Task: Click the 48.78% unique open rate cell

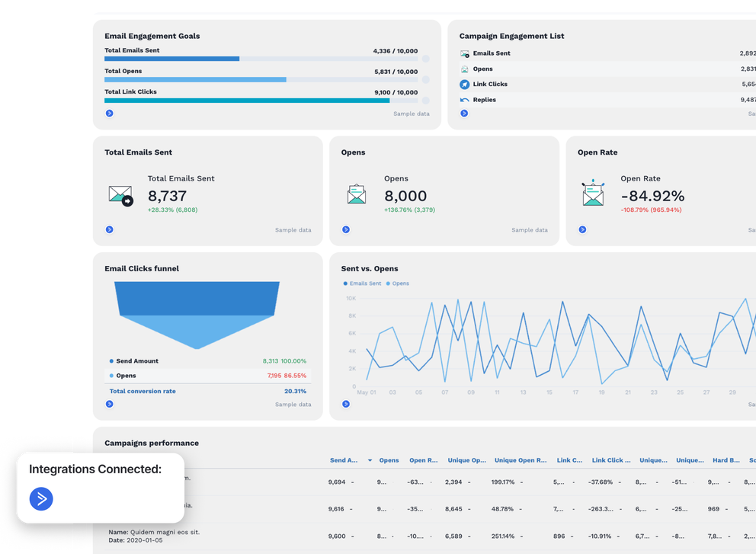Action: [x=502, y=509]
